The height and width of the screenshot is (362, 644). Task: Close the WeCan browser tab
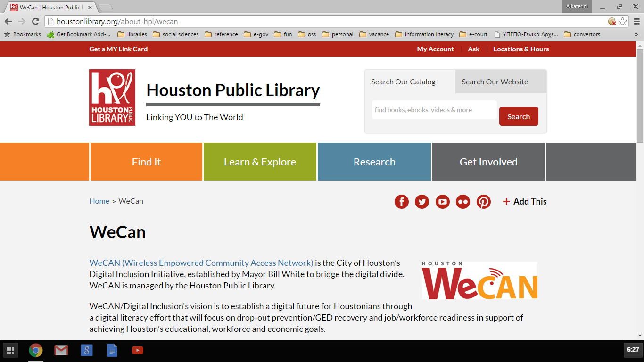coord(90,8)
